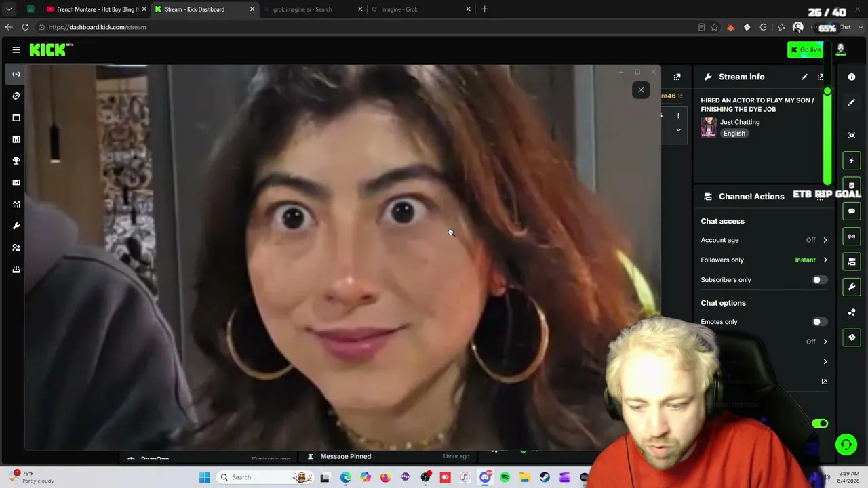Screen dimensions: 868x488
Task: Open the chat bubble panel icon in the right rail
Action: [852, 211]
